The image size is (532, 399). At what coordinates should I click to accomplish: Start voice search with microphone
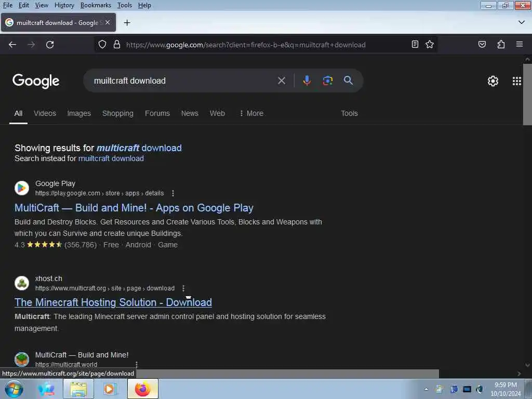(x=307, y=81)
